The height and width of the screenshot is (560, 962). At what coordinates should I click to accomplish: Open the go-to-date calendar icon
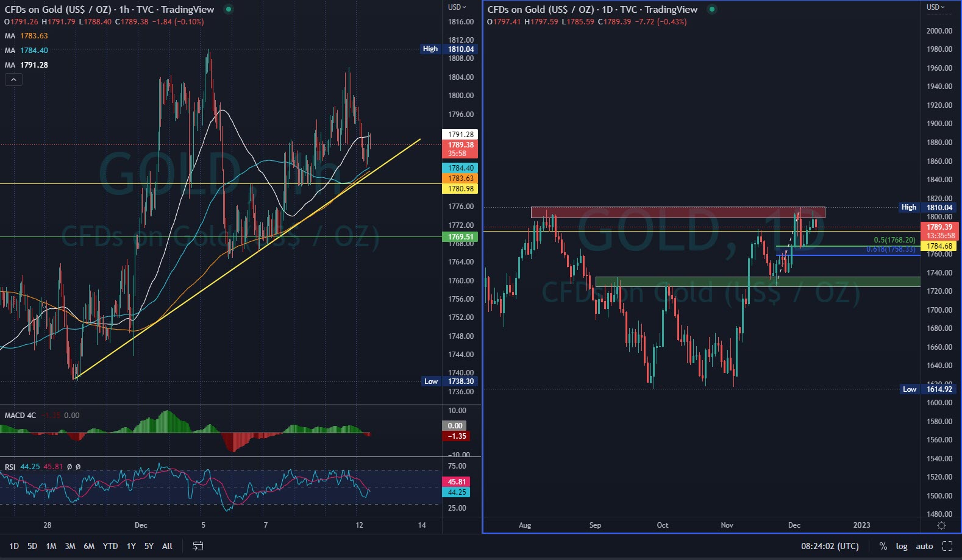point(198,546)
